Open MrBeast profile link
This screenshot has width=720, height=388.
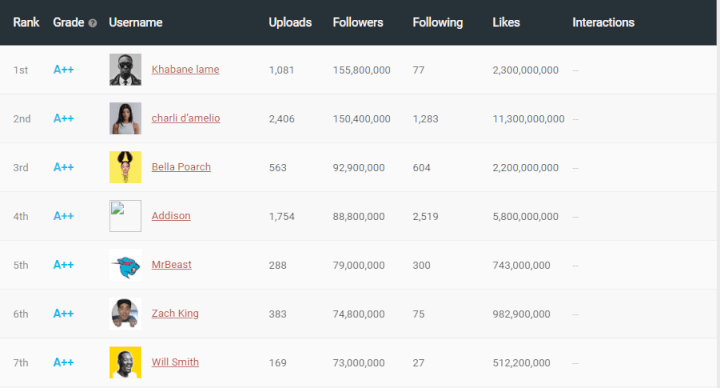[172, 264]
